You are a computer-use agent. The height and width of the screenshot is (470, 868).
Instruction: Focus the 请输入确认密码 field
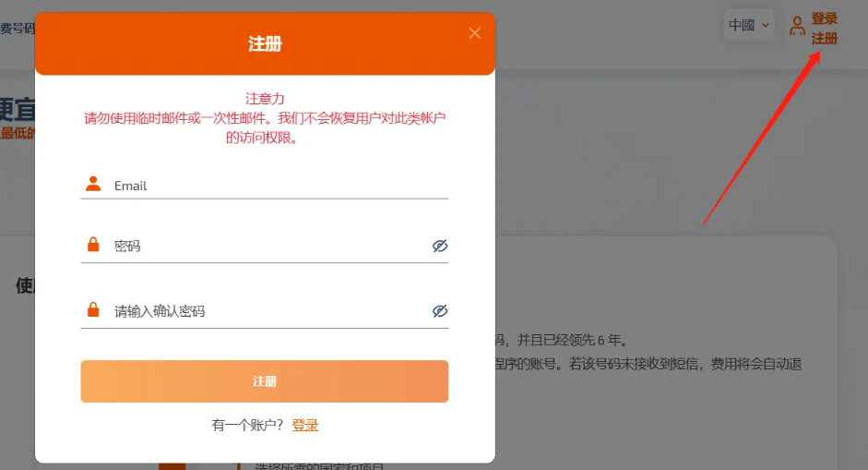pos(268,311)
